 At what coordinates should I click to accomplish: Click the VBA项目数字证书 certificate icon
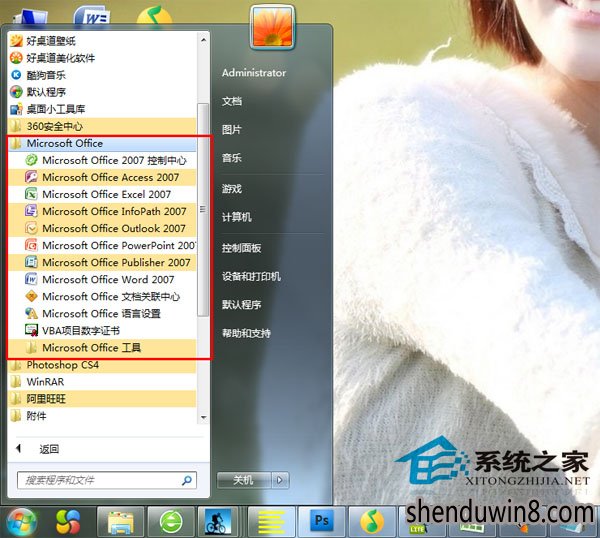coord(31,330)
